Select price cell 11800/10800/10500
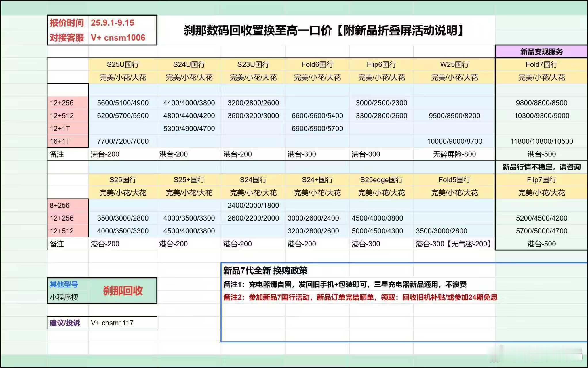This screenshot has height=368, width=588. 541,141
